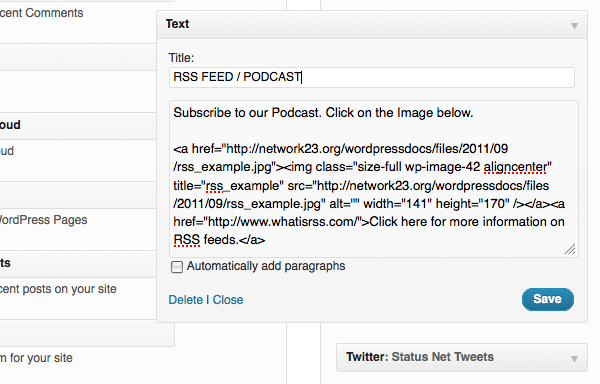Focus the Title input field
The height and width of the screenshot is (384, 600).
click(372, 77)
